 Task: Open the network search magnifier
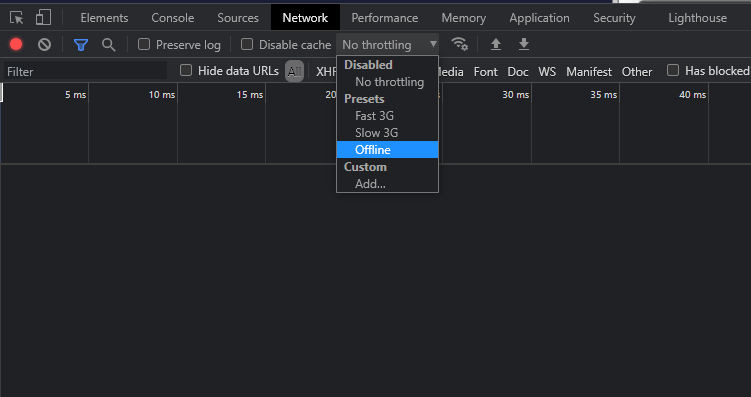pos(109,45)
